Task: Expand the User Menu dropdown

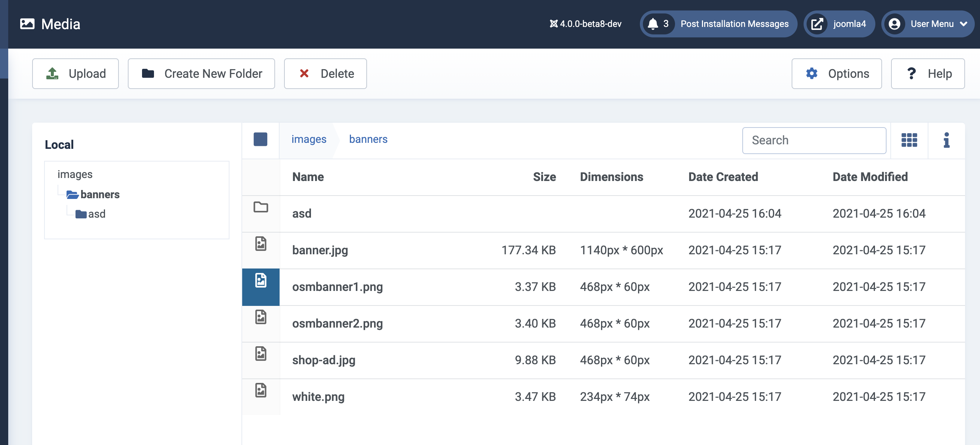Action: click(928, 24)
